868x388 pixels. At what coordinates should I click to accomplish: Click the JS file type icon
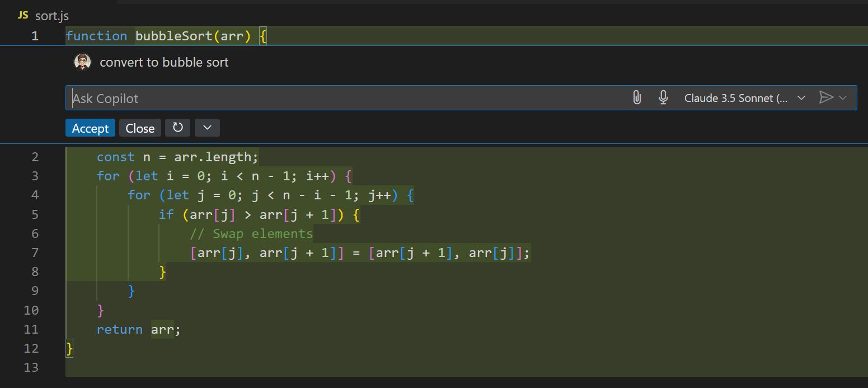click(23, 16)
